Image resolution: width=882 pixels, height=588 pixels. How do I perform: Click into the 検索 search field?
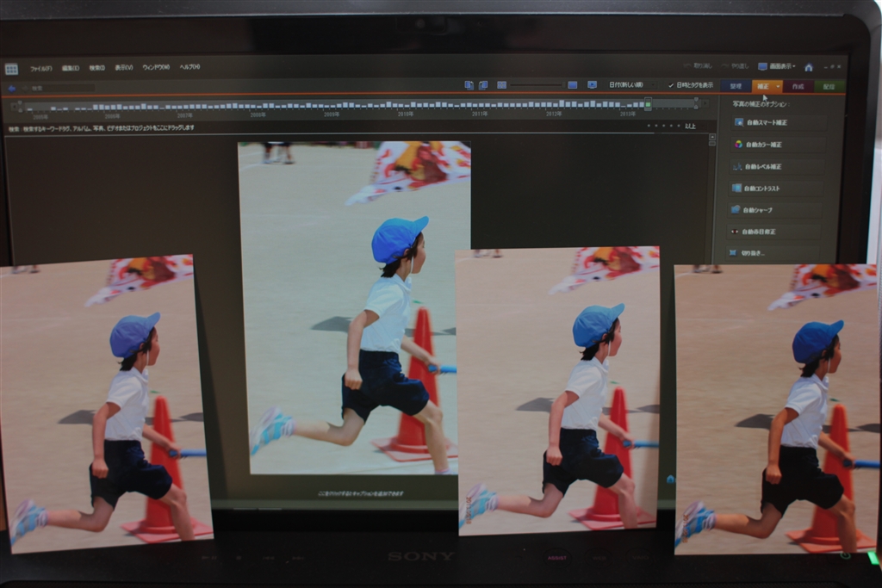[x=62, y=89]
